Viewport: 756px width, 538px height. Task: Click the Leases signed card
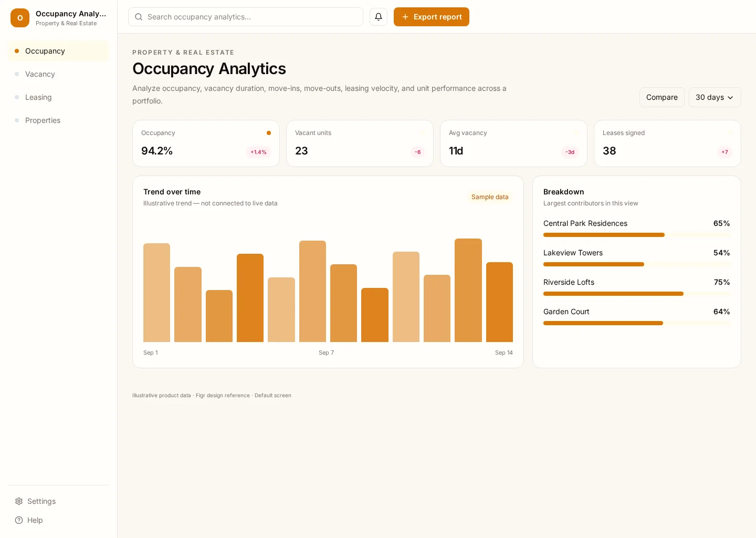[667, 143]
